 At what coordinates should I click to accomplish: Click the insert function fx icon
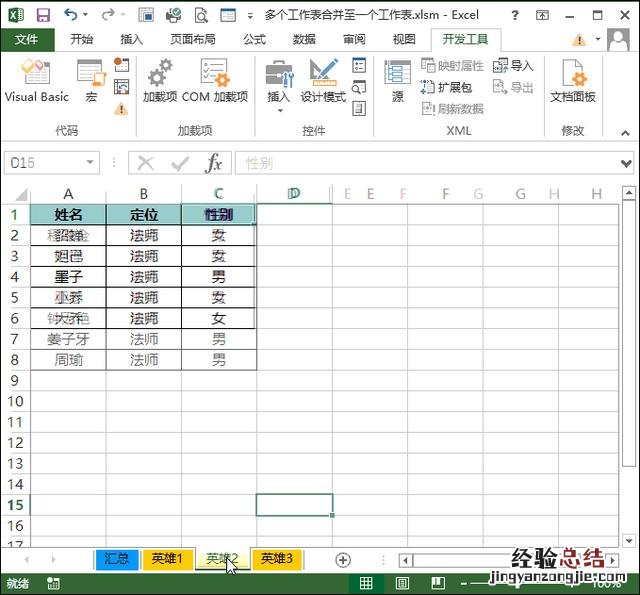214,163
